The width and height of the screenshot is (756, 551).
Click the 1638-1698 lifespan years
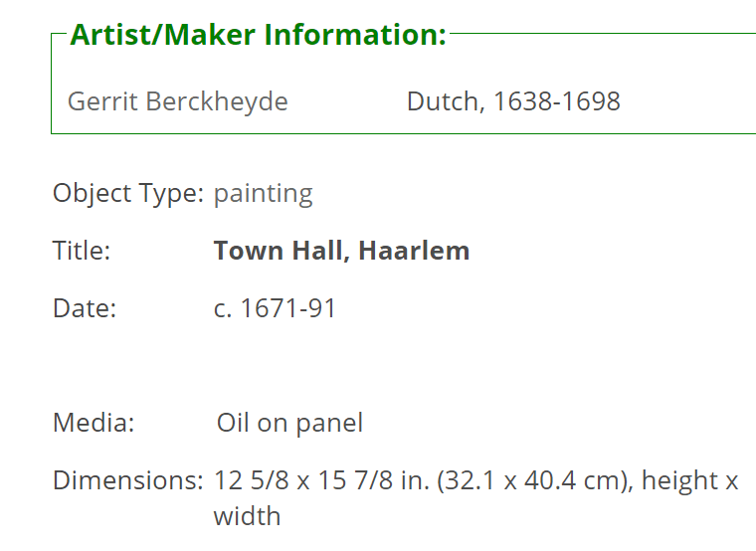[557, 101]
